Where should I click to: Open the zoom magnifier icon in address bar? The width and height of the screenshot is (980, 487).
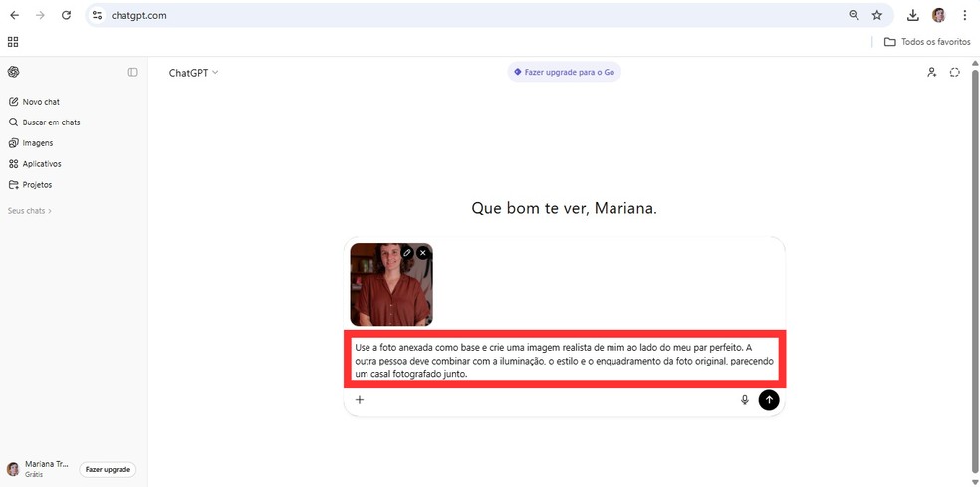coord(854,16)
